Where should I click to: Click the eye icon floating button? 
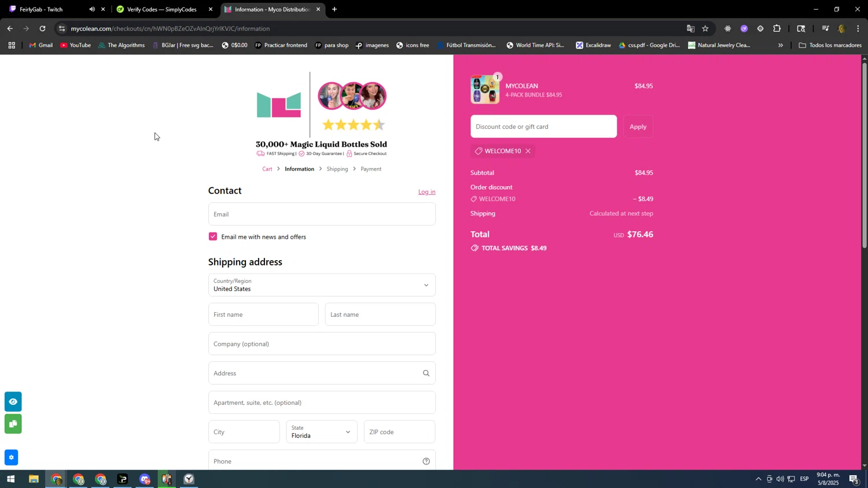pos(13,402)
